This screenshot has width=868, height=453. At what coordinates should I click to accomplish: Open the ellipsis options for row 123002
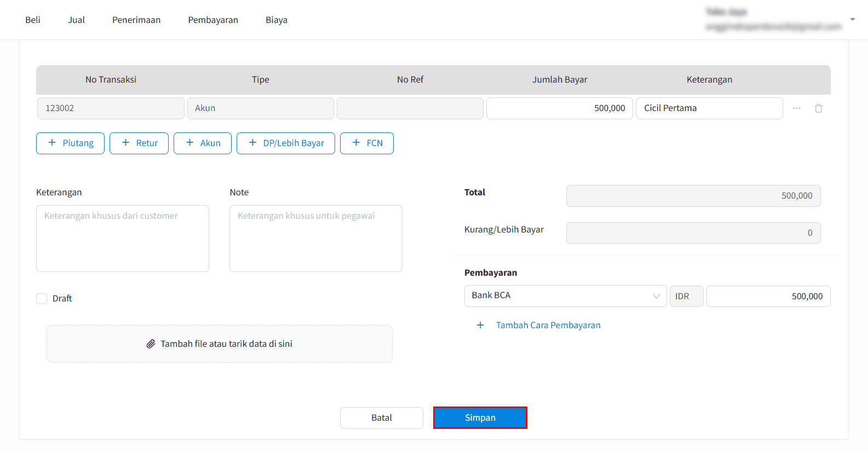pyautogui.click(x=796, y=108)
